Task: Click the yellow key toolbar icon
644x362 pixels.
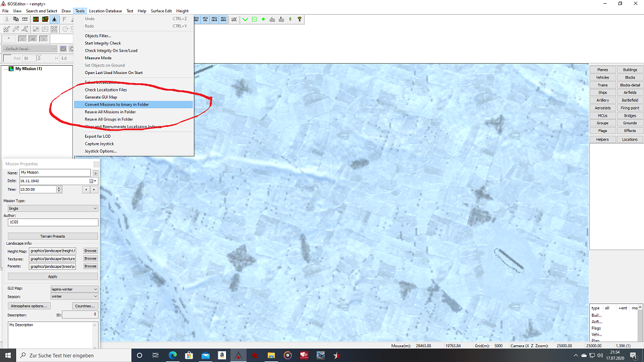Action: (299, 19)
